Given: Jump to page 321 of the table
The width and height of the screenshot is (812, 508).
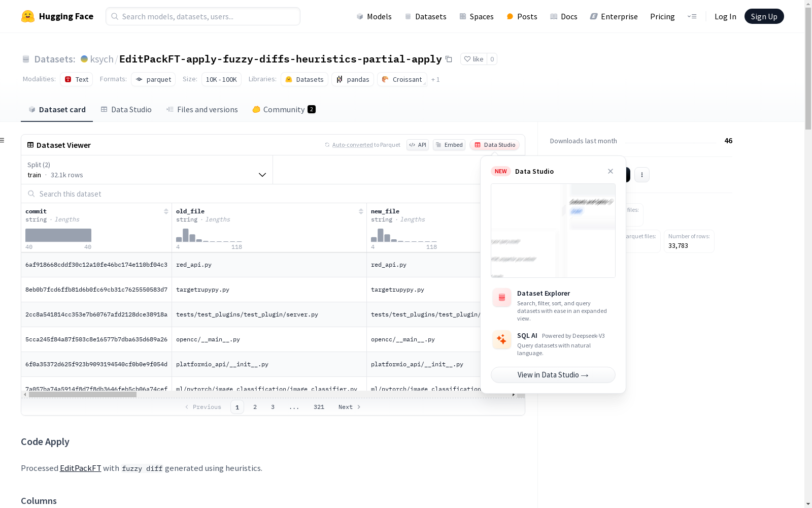Looking at the screenshot, I should click(x=319, y=407).
